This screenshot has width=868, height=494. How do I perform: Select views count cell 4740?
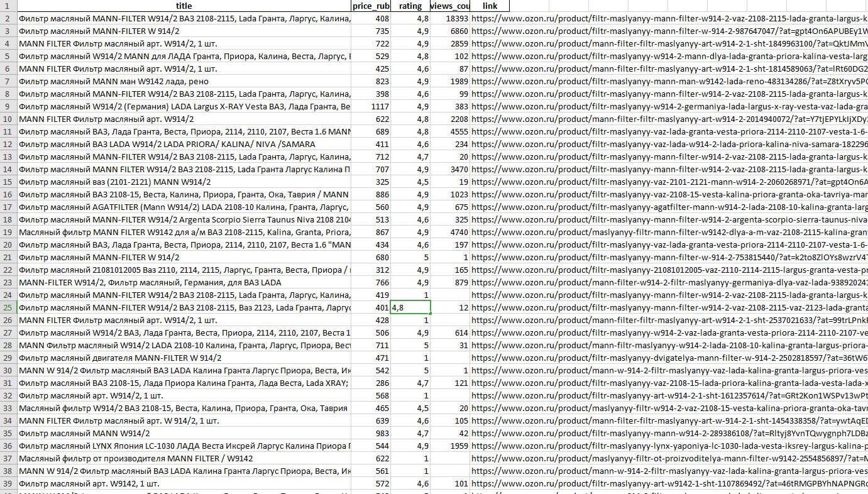[450, 232]
